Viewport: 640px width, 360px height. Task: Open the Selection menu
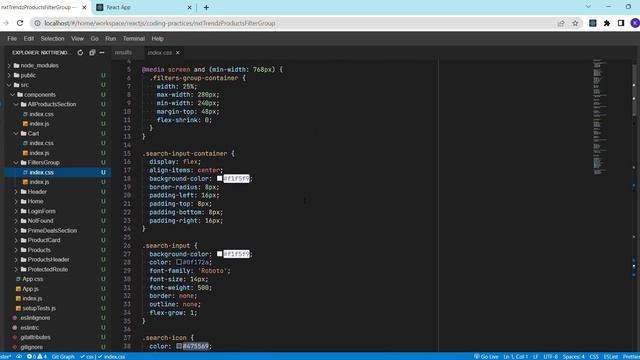pos(52,38)
